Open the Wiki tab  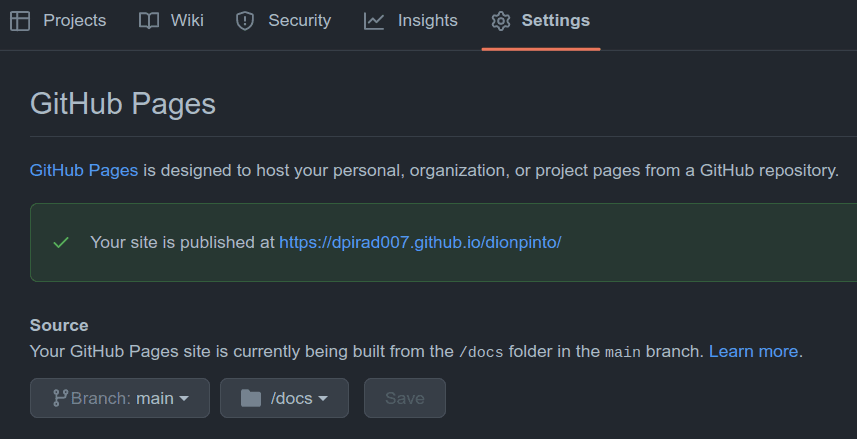click(171, 21)
